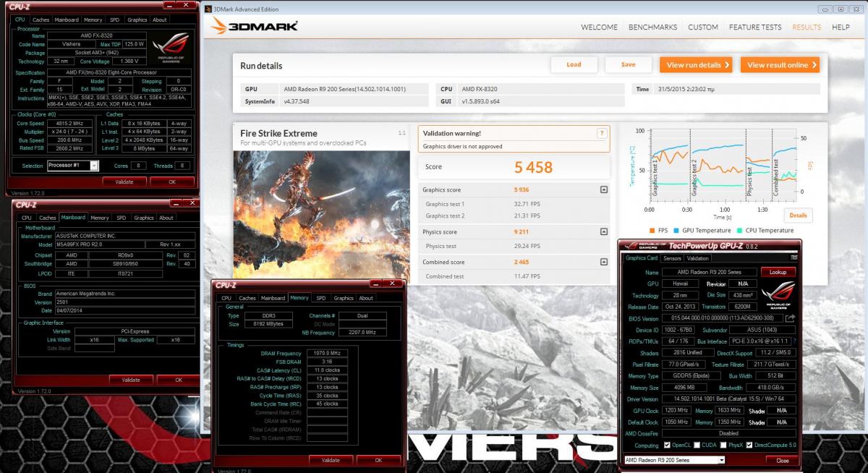Click the 3DMark window title bar icon
Image resolution: width=868 pixels, height=473 pixels.
point(210,9)
